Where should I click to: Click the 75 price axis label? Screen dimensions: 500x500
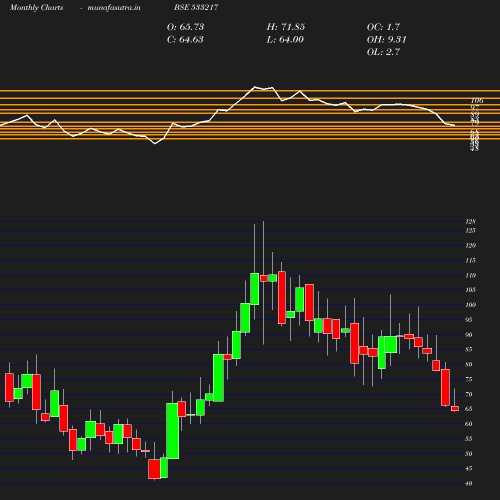pos(468,379)
